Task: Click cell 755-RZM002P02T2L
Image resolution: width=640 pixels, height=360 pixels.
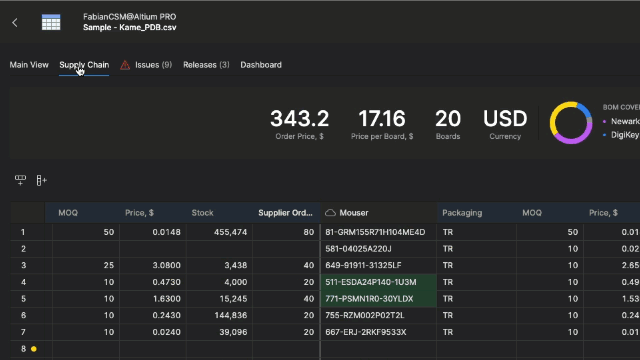Action: (378, 316)
